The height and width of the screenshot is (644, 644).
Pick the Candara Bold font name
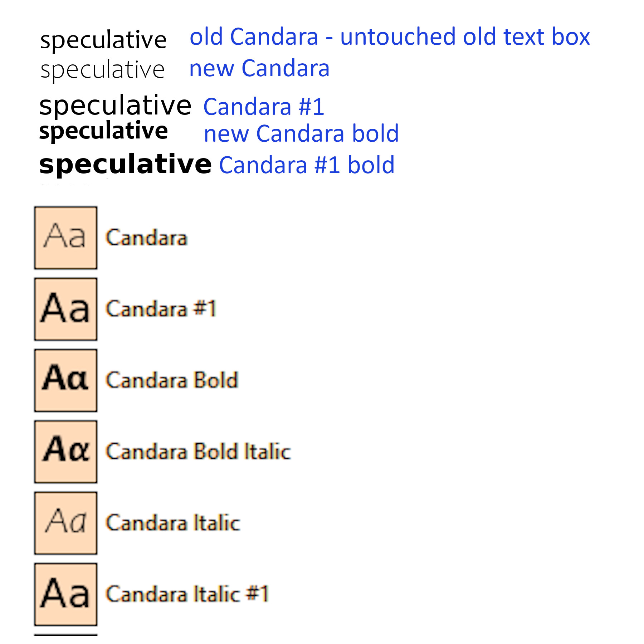[172, 380]
